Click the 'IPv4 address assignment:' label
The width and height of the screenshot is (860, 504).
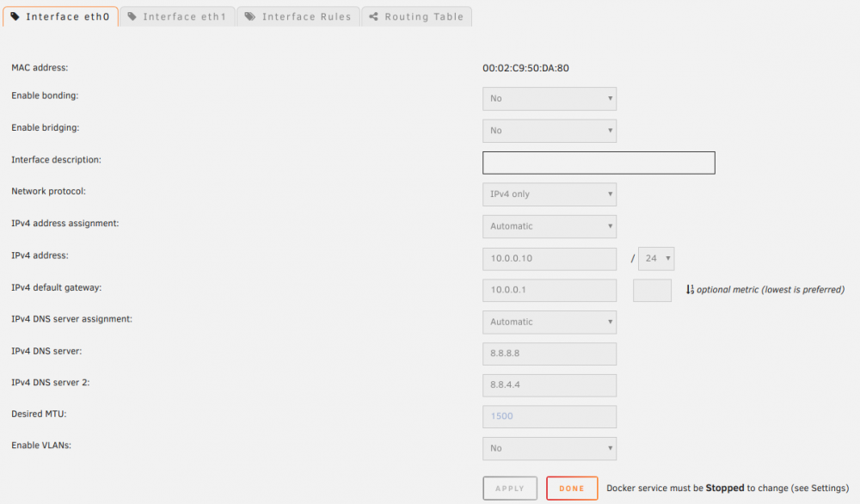(x=64, y=224)
